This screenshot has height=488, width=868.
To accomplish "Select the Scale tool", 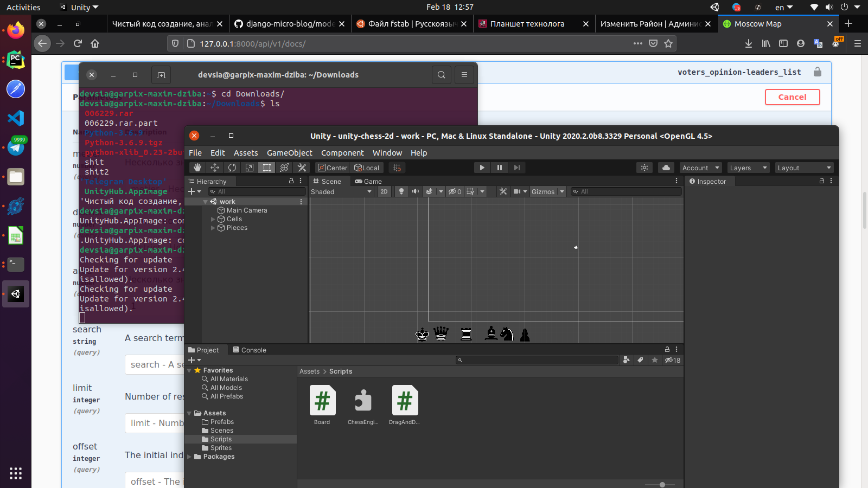I will pos(250,168).
